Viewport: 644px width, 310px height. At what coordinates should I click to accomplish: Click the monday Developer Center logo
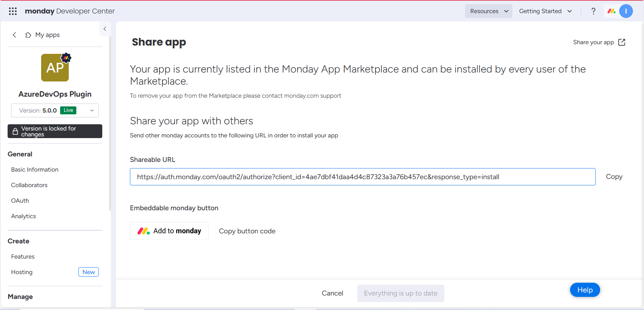[69, 11]
